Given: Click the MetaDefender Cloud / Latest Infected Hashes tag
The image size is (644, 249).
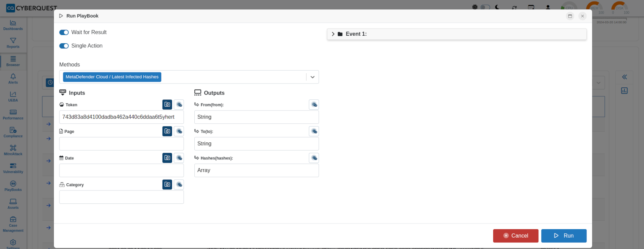Looking at the screenshot, I should click(x=112, y=77).
